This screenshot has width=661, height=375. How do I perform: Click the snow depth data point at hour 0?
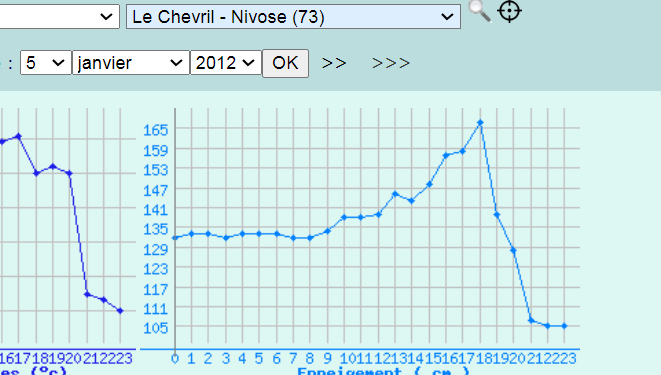coord(175,238)
